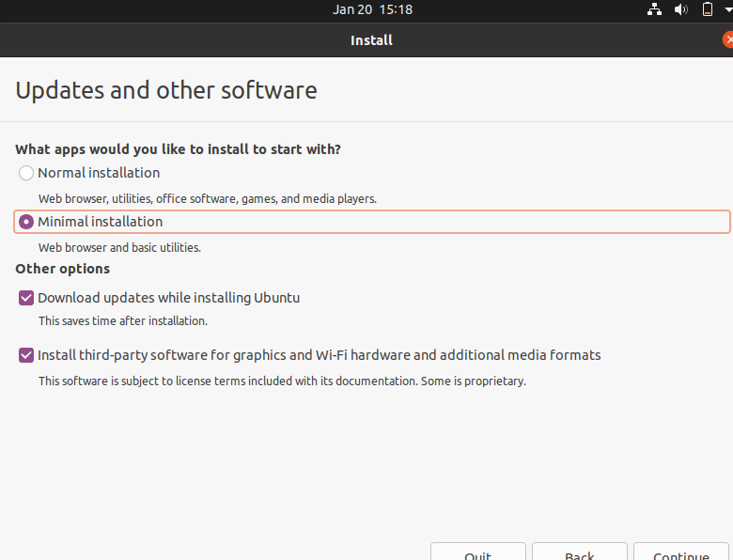Select the Normal installation radio button
The height and width of the screenshot is (560, 733).
pyautogui.click(x=26, y=173)
